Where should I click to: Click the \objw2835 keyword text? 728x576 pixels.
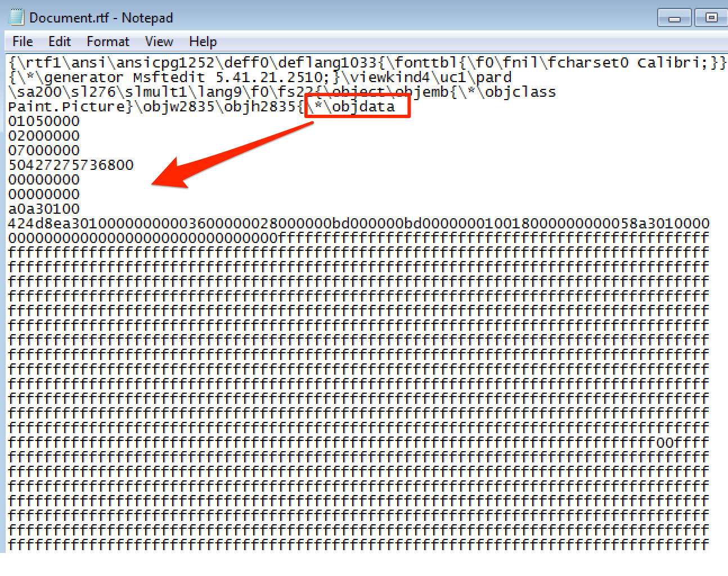coord(174,107)
